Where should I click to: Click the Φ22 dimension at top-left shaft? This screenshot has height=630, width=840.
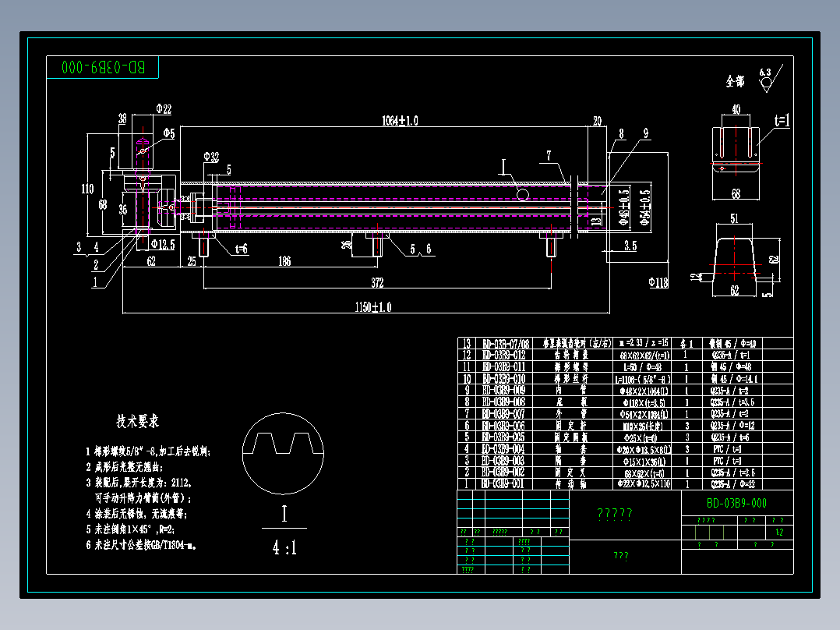click(164, 109)
